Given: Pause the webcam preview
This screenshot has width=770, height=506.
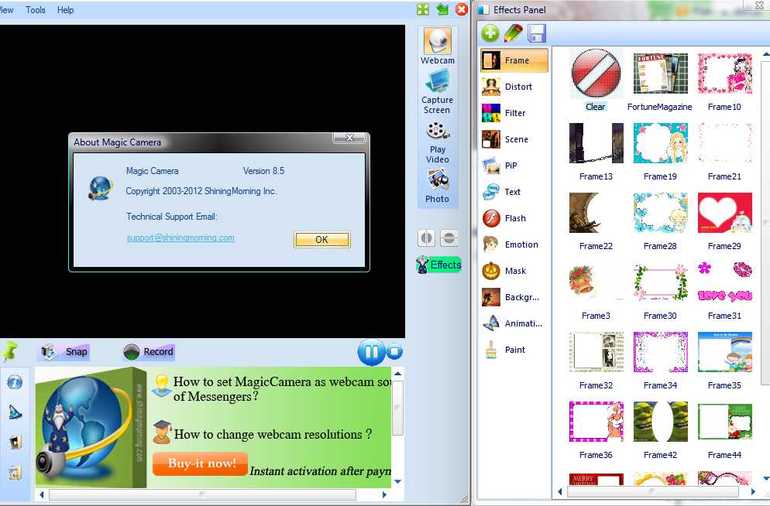Looking at the screenshot, I should point(371,352).
